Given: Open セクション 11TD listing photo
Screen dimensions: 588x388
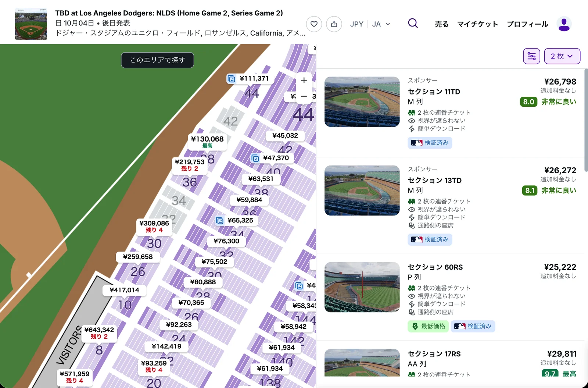Looking at the screenshot, I should point(362,102).
